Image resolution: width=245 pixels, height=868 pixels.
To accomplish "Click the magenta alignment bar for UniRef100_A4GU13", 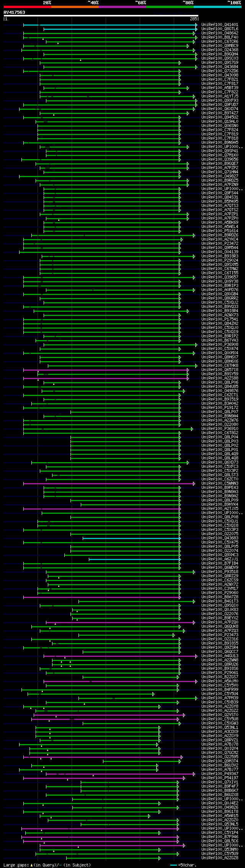I will [121, 656].
